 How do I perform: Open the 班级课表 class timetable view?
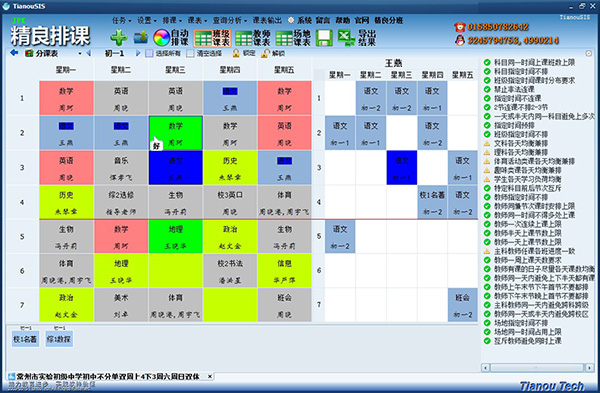point(212,38)
